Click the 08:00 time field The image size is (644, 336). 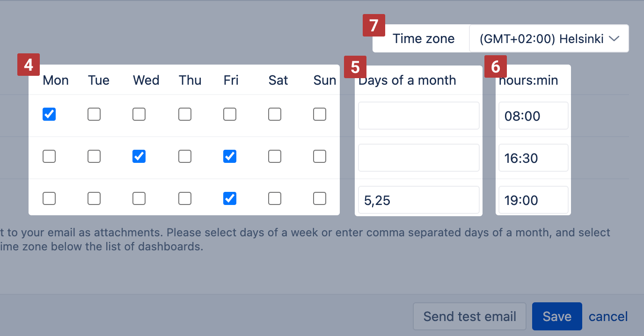click(x=533, y=116)
